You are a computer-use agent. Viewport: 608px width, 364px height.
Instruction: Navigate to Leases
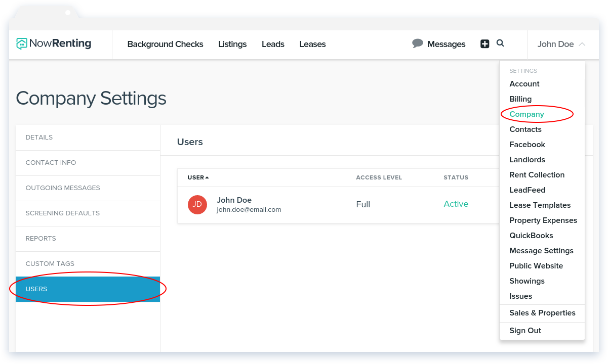312,44
